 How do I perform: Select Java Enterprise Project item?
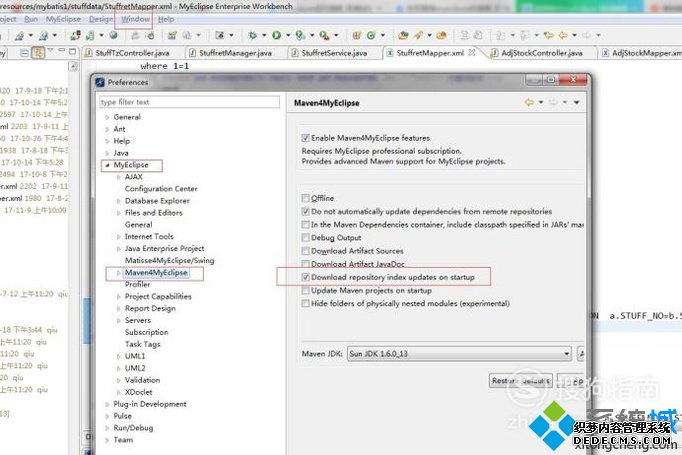[164, 248]
